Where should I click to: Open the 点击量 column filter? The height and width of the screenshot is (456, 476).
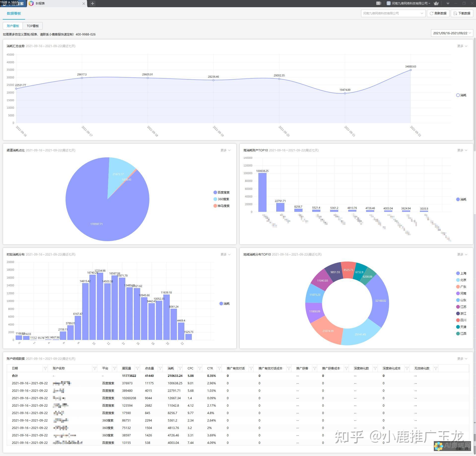[x=160, y=368]
